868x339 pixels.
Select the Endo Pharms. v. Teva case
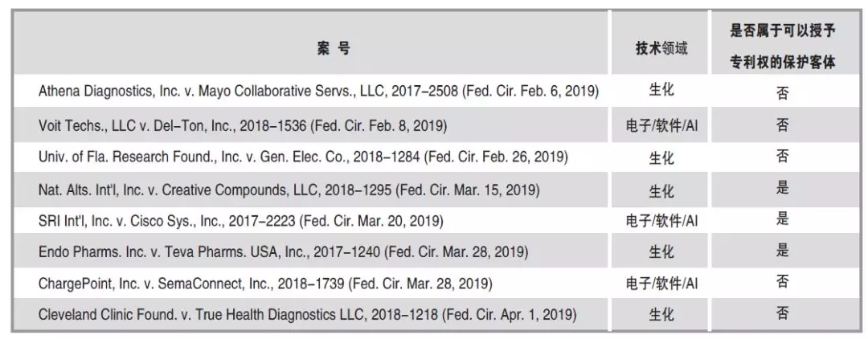pos(283,252)
